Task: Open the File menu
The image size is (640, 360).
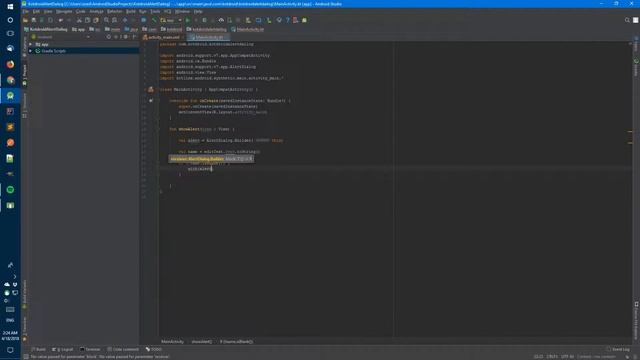Action: pyautogui.click(x=26, y=11)
